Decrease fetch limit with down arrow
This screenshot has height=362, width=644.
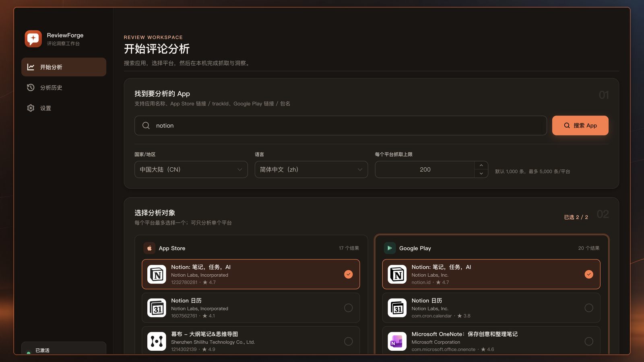point(481,174)
